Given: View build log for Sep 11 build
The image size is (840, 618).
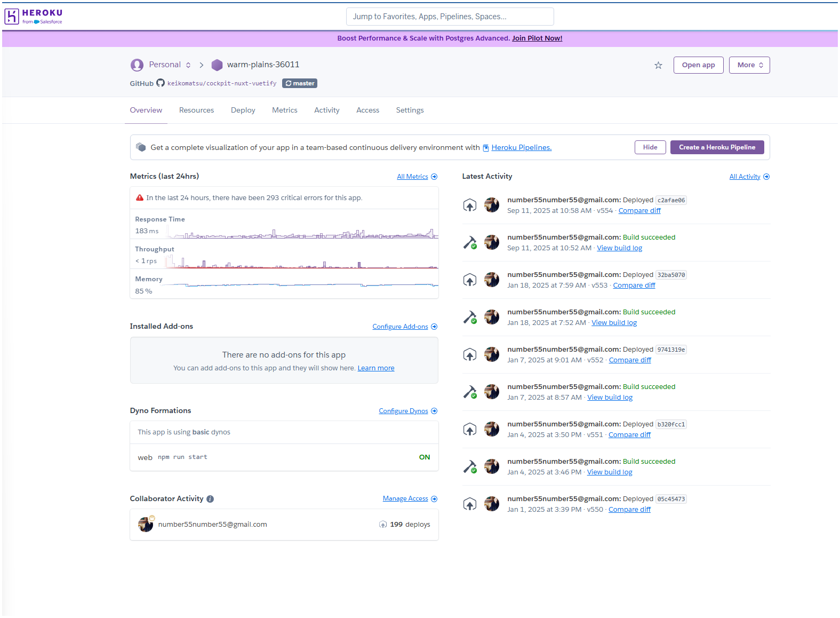Looking at the screenshot, I should [x=619, y=248].
